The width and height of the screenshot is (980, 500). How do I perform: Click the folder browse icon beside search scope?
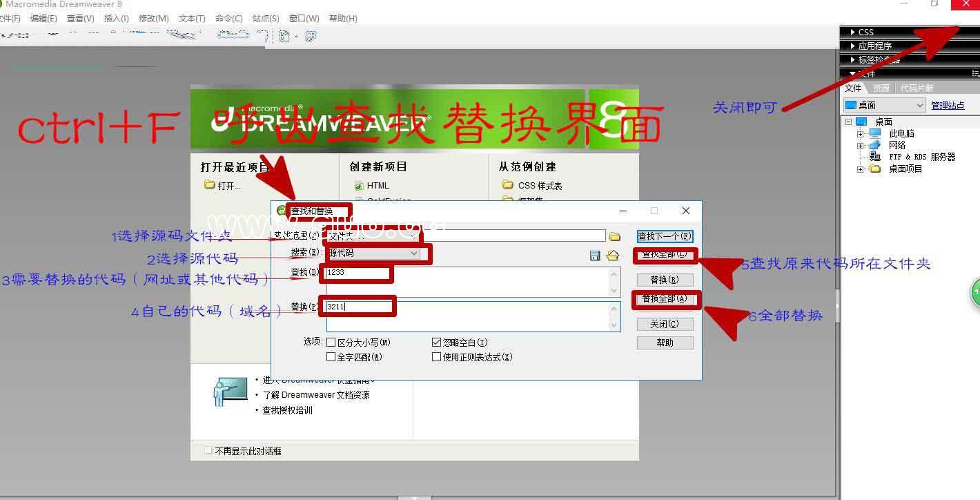tap(614, 237)
